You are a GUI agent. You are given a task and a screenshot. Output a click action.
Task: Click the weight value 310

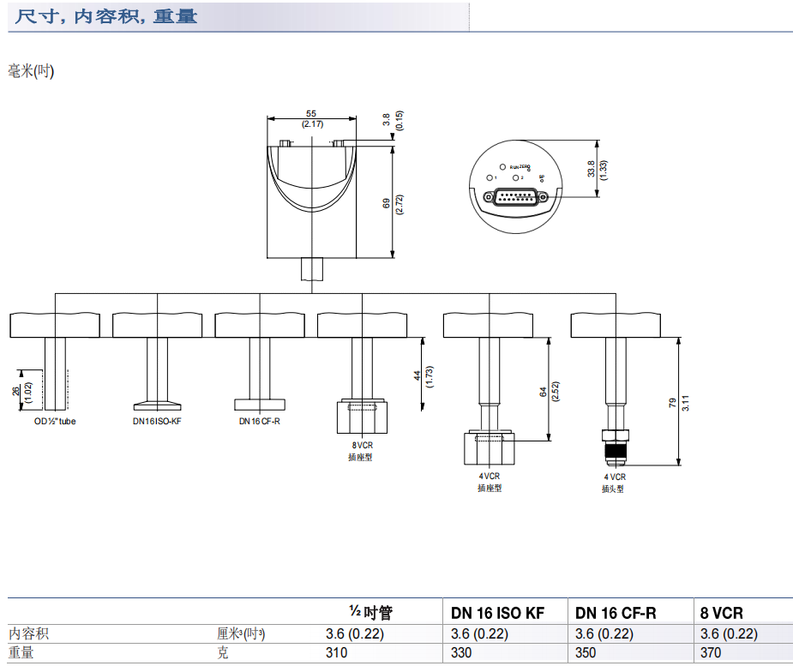337,653
